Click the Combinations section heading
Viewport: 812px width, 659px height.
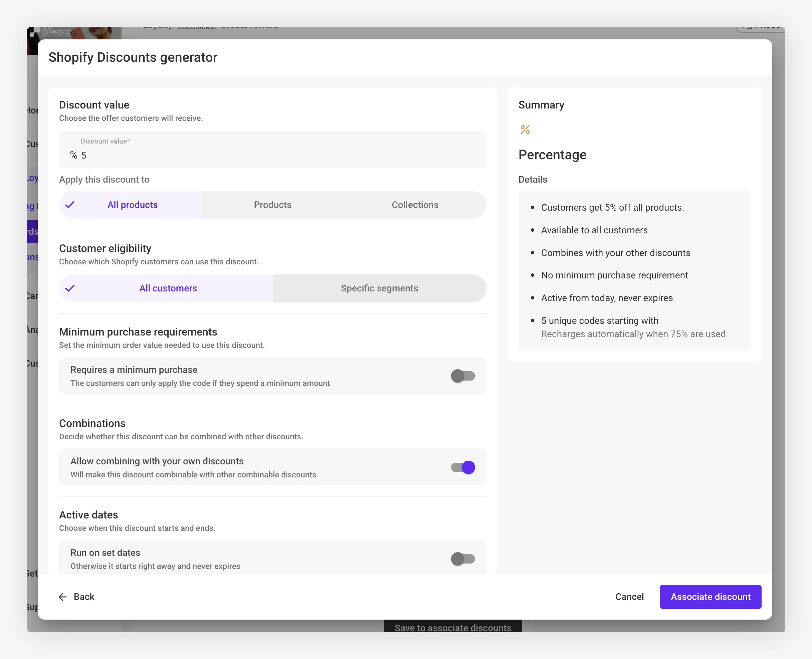pos(92,423)
